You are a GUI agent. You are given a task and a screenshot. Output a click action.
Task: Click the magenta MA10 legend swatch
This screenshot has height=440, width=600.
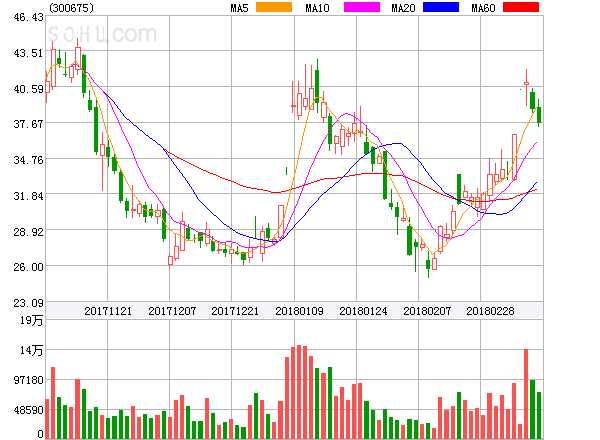click(x=362, y=7)
